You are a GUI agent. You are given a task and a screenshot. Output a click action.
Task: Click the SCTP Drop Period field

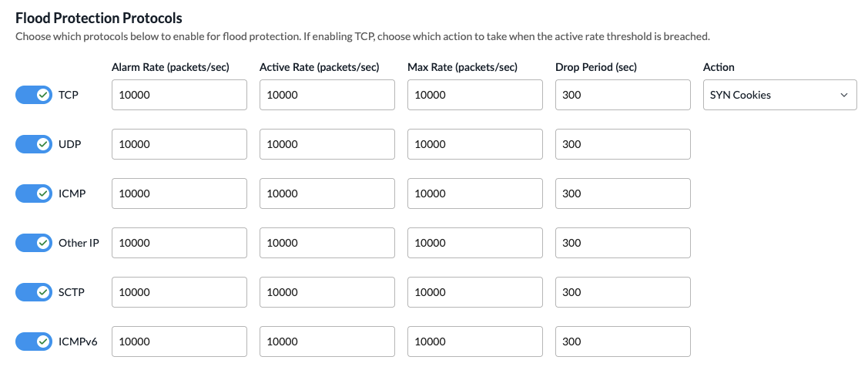[x=623, y=292]
